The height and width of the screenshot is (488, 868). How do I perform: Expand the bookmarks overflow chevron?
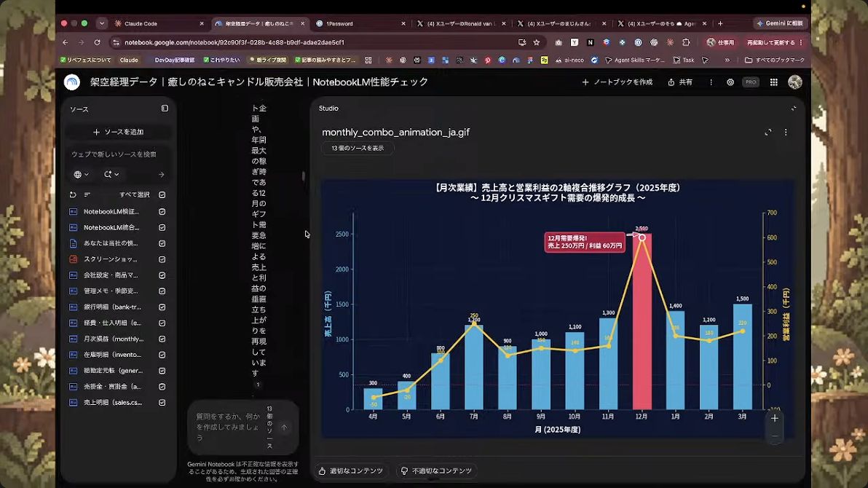727,60
